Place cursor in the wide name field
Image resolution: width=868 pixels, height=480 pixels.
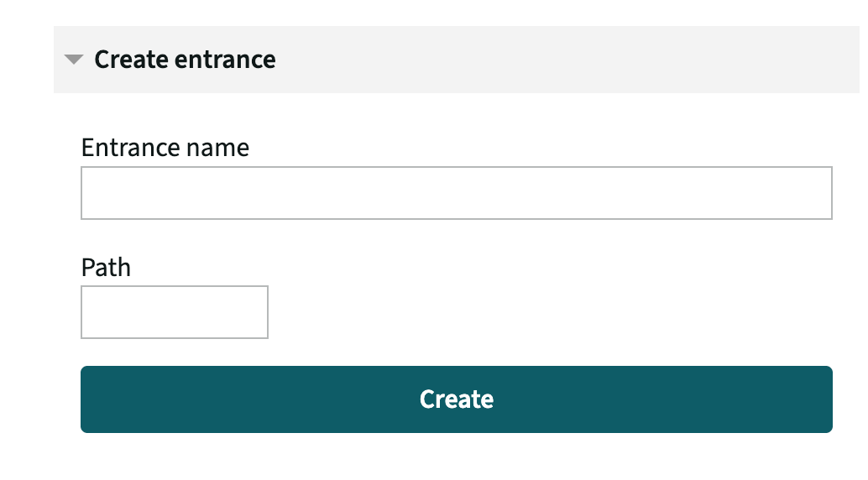(x=456, y=193)
